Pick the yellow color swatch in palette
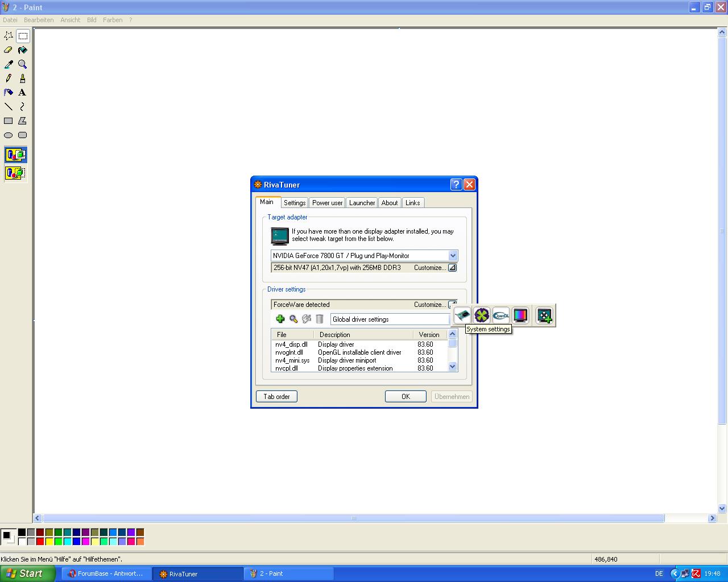The image size is (728, 582). (49, 542)
